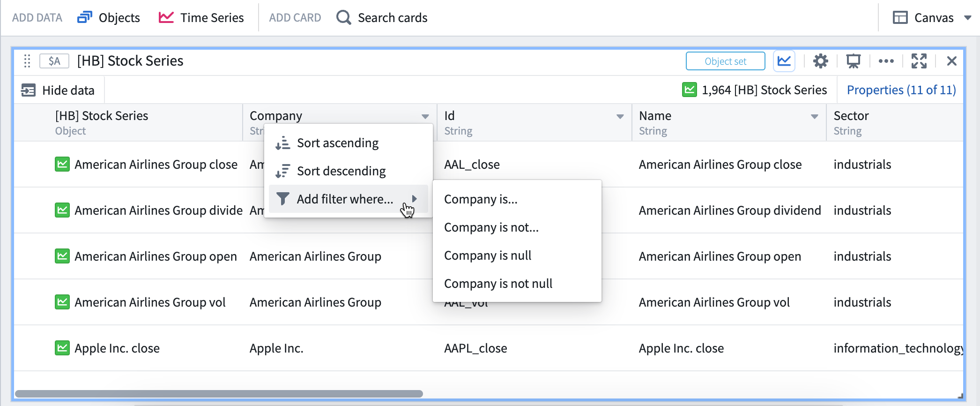Select Company is not... filter option
980x406 pixels.
coord(517,227)
